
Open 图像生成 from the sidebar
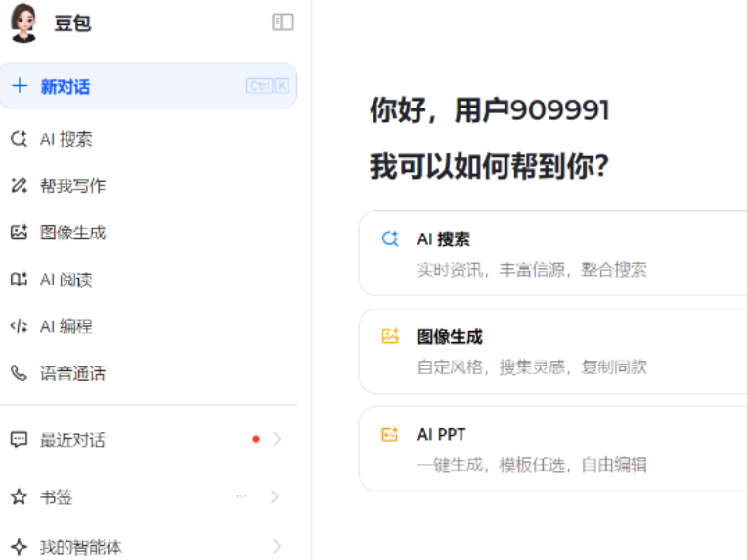[73, 233]
